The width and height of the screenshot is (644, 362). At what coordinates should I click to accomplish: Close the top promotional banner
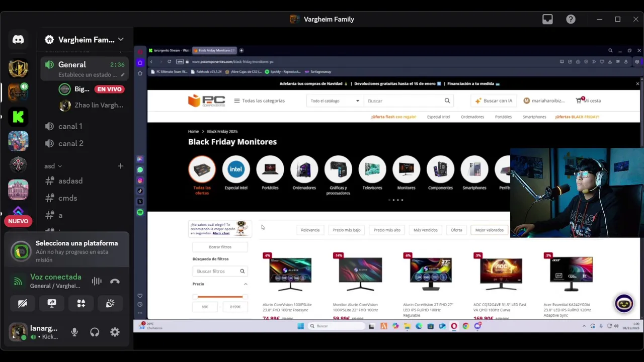[x=637, y=83]
